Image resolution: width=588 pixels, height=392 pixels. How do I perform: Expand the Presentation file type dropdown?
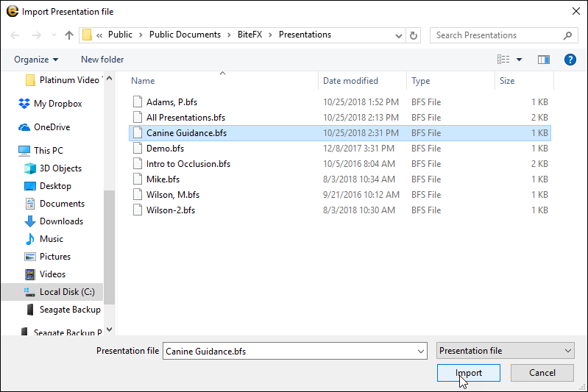(505, 352)
